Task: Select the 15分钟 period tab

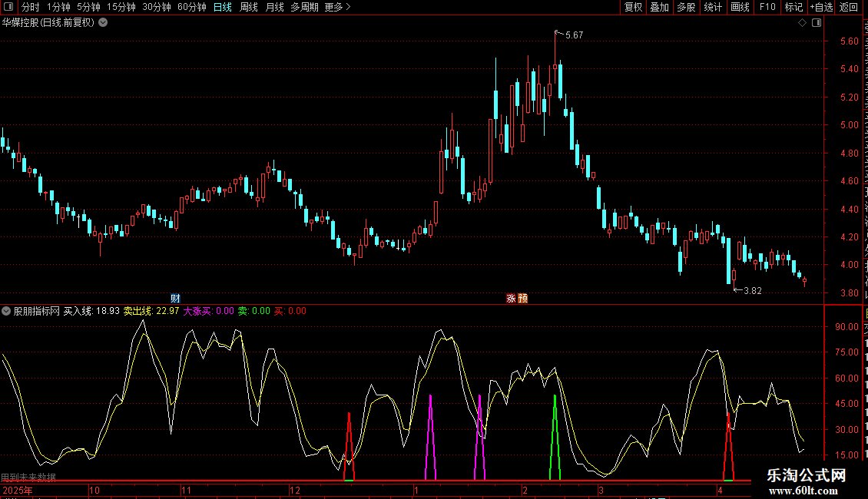Action: [x=121, y=7]
